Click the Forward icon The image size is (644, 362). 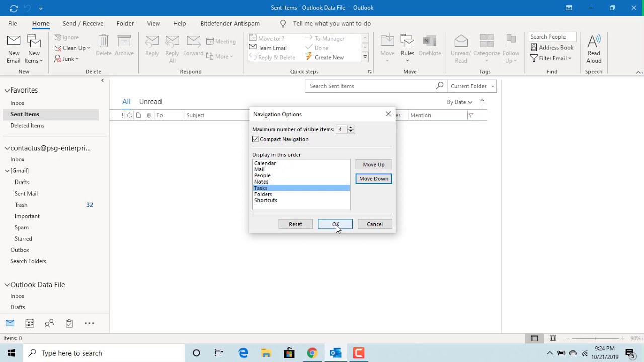click(x=193, y=45)
